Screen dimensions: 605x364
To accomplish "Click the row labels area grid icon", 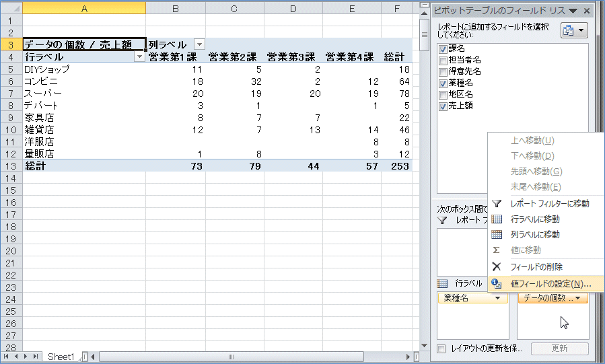I will (442, 284).
